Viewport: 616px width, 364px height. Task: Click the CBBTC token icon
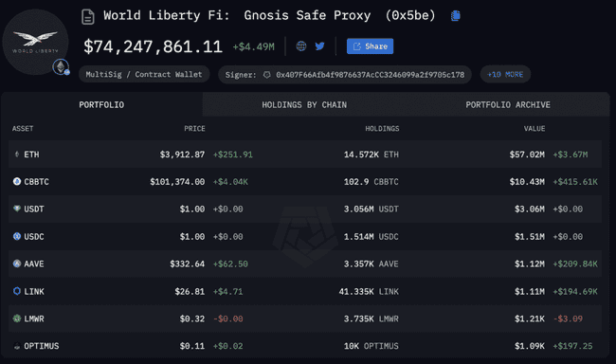coord(16,181)
